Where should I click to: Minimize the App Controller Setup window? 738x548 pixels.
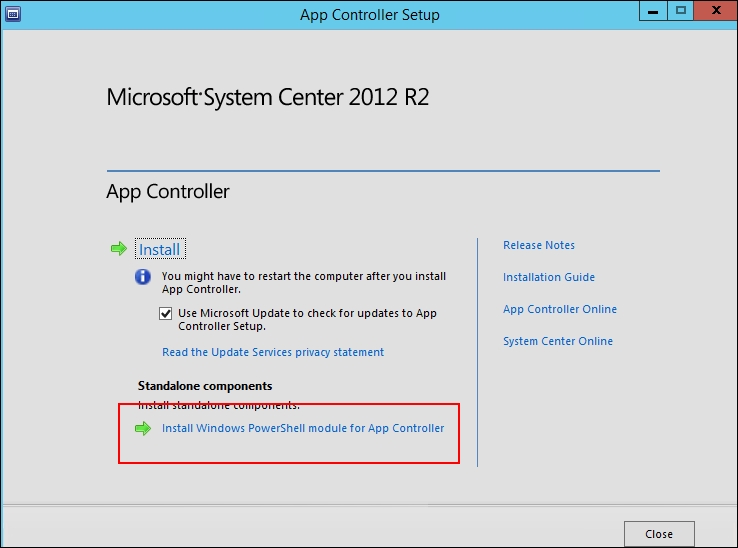pos(653,11)
